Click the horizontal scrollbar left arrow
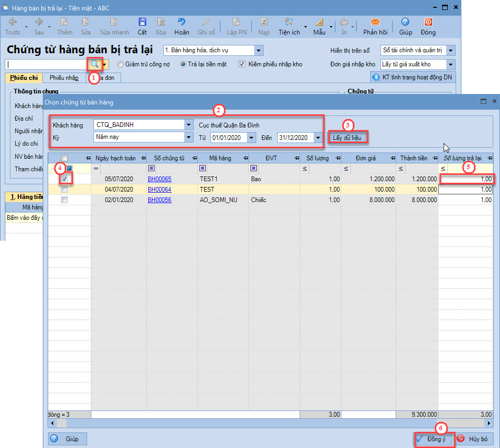 pyautogui.click(x=53, y=423)
